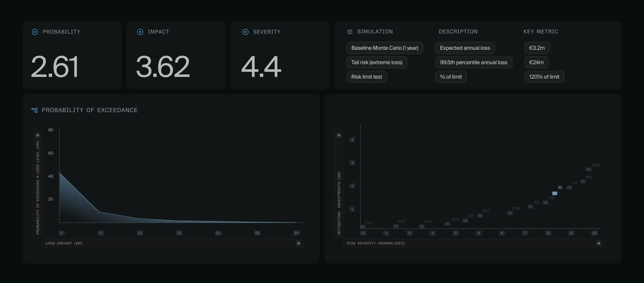Image resolution: width=644 pixels, height=283 pixels.
Task: Select the highlighted blue R1 marker
Action: 554,193
